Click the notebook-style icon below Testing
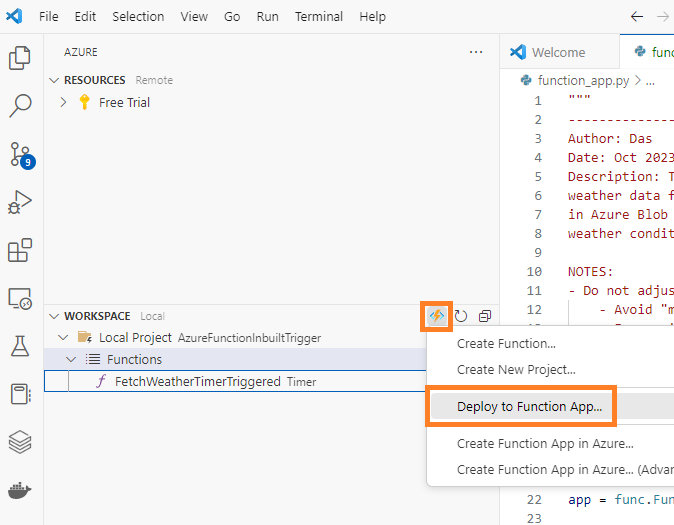This screenshot has height=525, width=674. 20,394
